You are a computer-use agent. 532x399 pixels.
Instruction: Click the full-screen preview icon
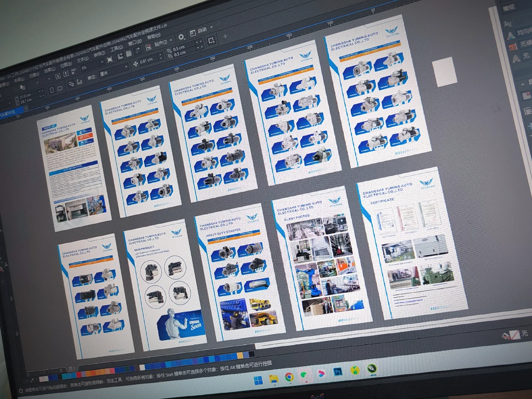click(x=110, y=60)
